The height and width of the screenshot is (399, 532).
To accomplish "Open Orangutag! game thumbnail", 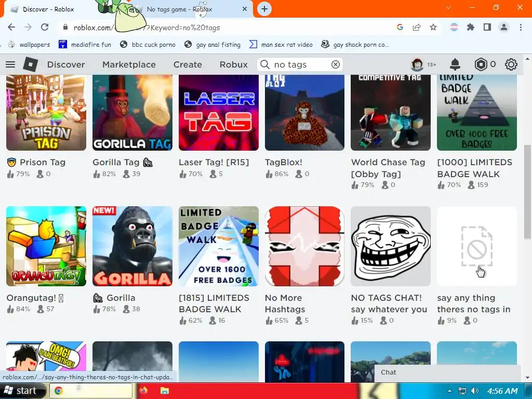I will pyautogui.click(x=46, y=246).
